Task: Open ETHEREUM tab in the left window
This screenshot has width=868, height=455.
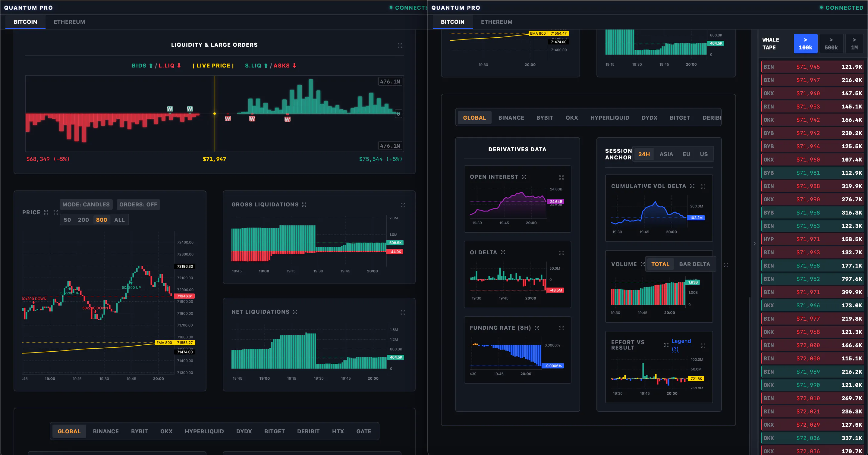Action: [69, 22]
